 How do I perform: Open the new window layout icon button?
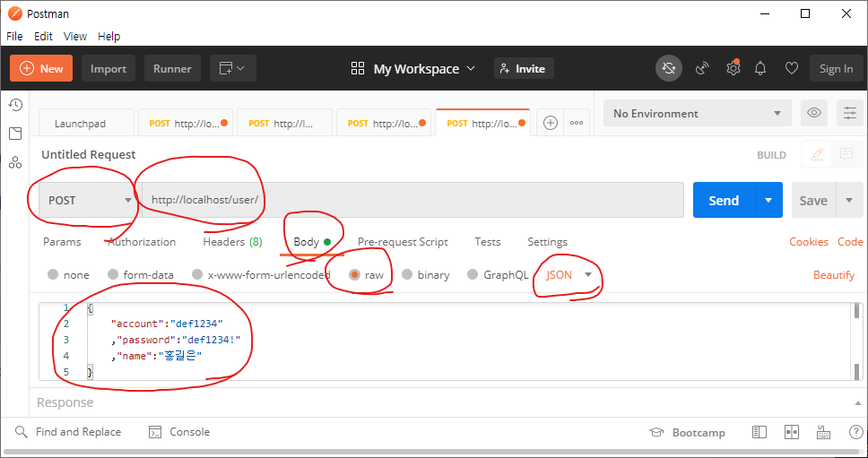232,69
